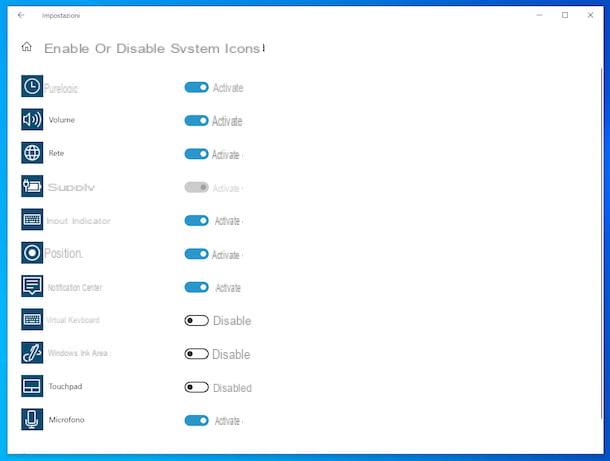Click the Microfono microphone icon

coord(32,419)
